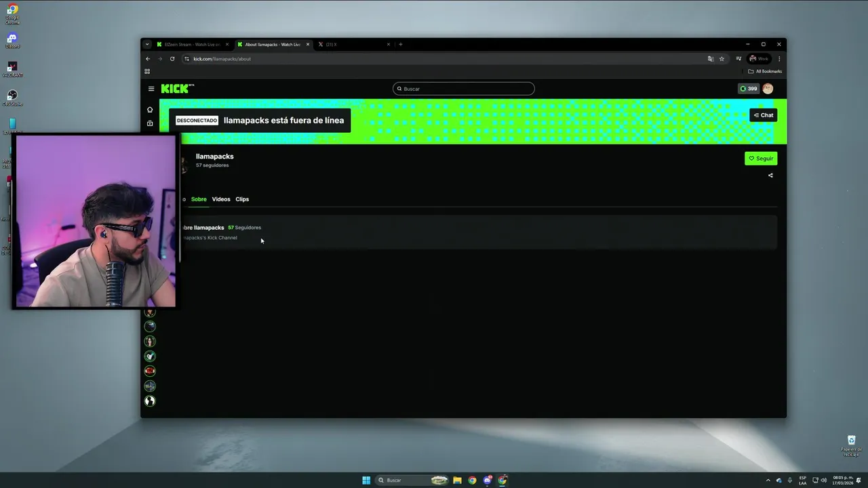Open the All Bookmarks folder
868x488 pixels.
pos(765,71)
